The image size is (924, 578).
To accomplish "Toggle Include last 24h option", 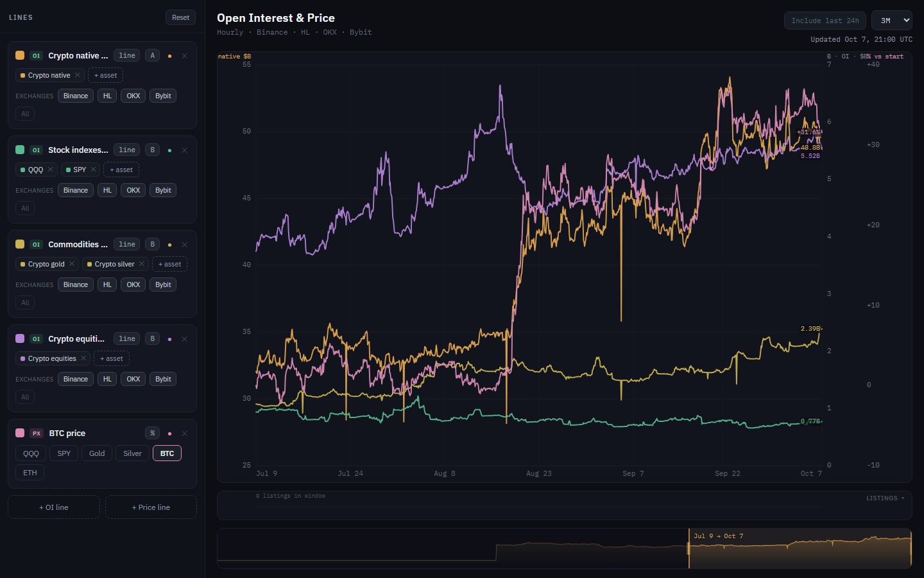I will pyautogui.click(x=825, y=21).
